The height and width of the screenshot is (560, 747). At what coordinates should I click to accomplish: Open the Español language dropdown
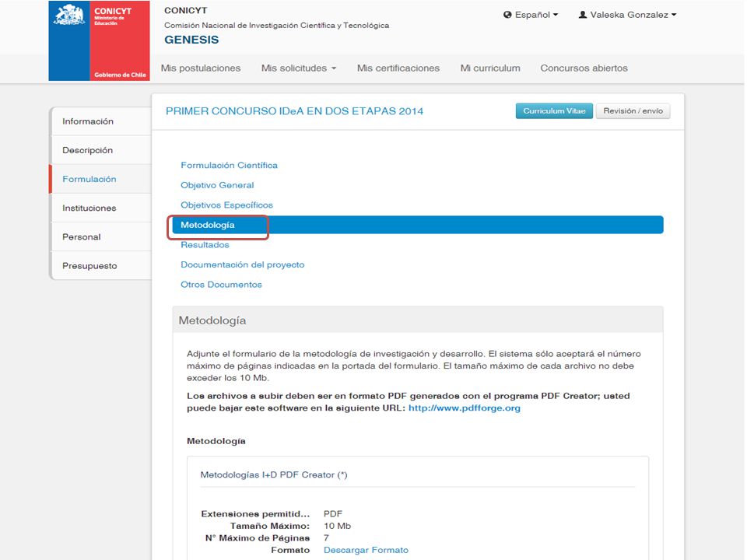point(531,15)
